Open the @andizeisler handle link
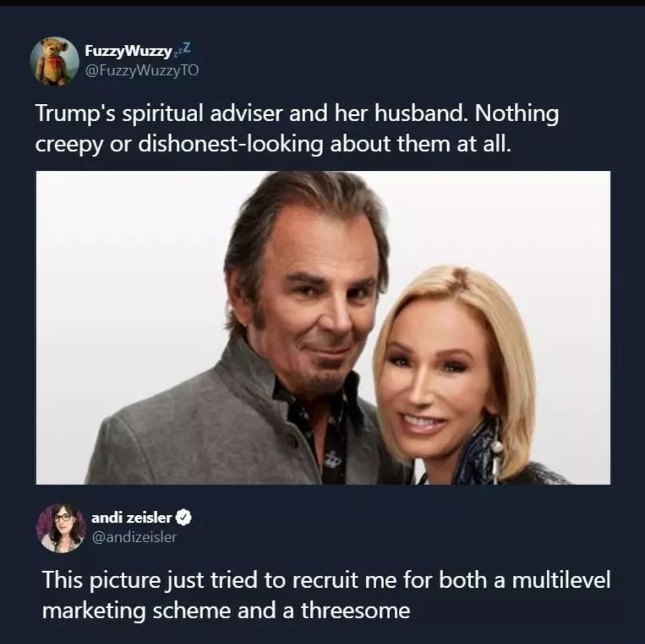 tap(134, 538)
